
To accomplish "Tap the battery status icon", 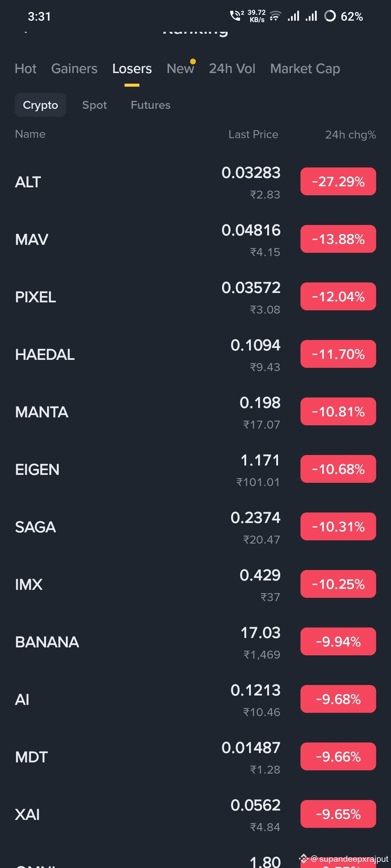I will tap(330, 16).
